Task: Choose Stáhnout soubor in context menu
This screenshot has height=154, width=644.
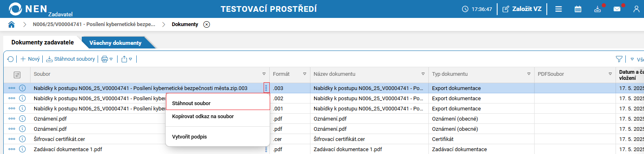Action: [218, 103]
